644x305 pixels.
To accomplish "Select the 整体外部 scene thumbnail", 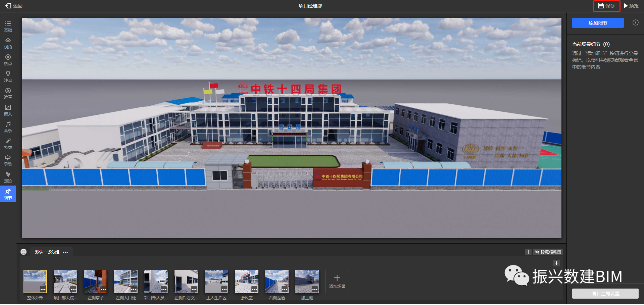I will [x=35, y=282].
